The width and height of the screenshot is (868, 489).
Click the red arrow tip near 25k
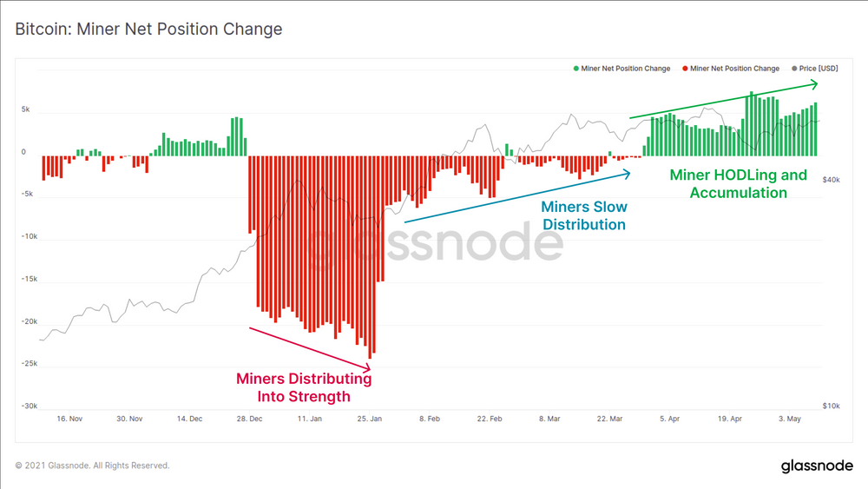pos(368,367)
